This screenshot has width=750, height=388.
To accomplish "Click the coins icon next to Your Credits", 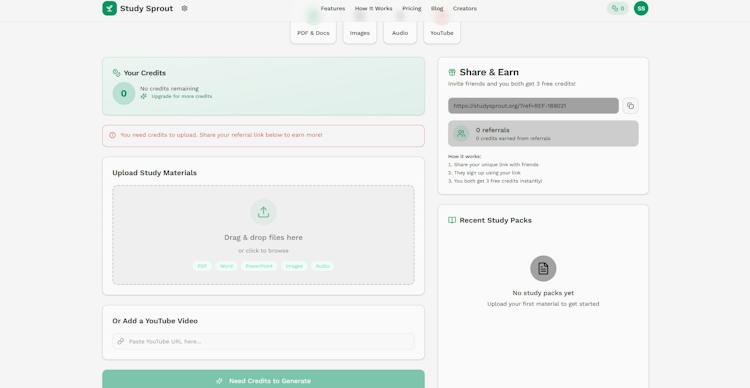I will tap(116, 73).
